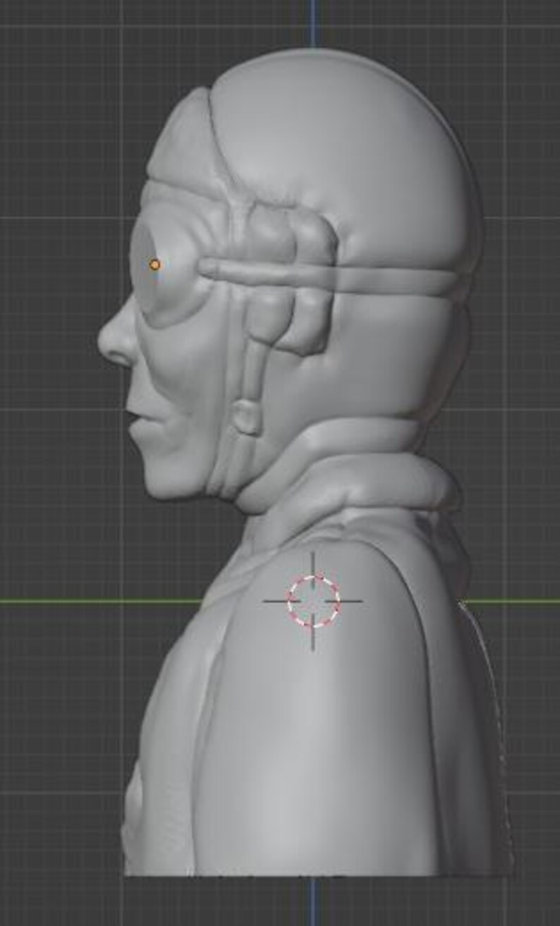Click the 3D cursor on the shoulder
The height and width of the screenshot is (926, 560).
[313, 602]
